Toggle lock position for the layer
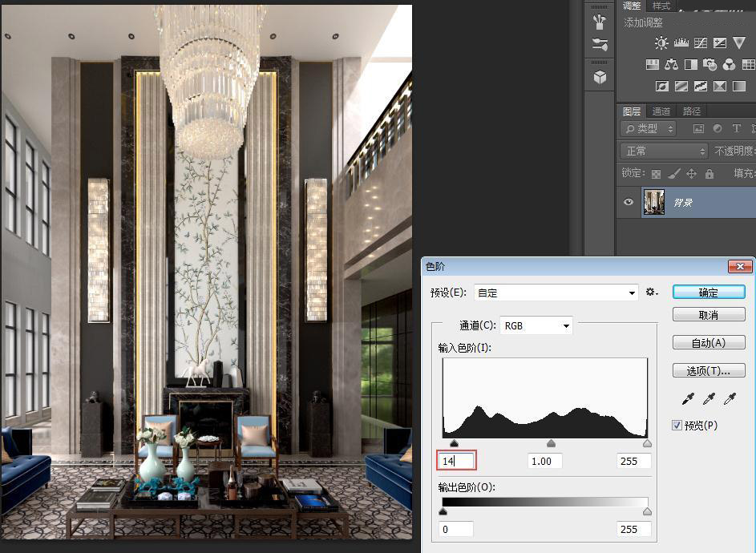This screenshot has width=756, height=553. [691, 174]
